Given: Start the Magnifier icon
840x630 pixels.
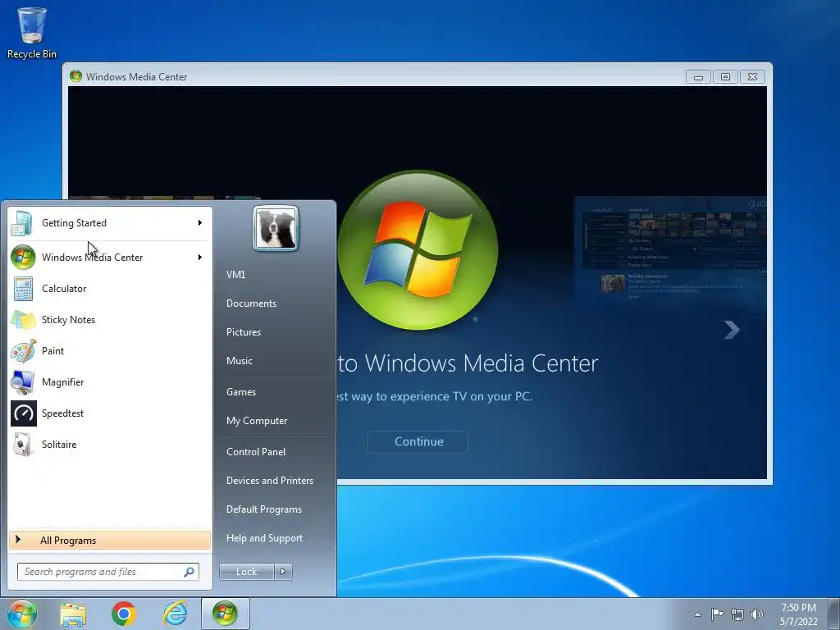Looking at the screenshot, I should pos(23,382).
